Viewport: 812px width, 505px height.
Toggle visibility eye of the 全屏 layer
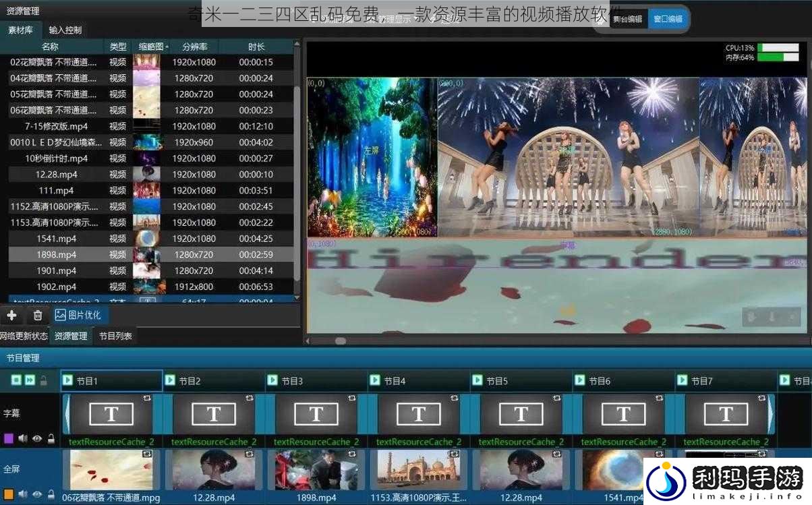pos(37,494)
